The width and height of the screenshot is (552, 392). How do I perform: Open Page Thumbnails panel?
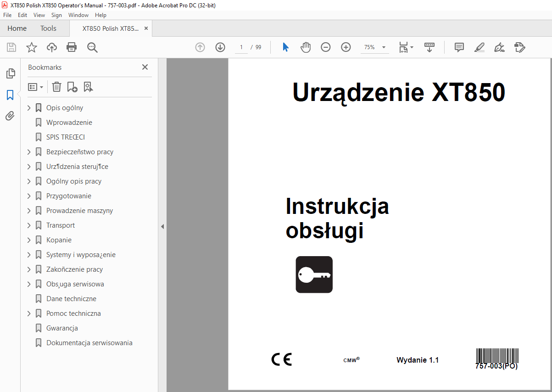[x=10, y=73]
